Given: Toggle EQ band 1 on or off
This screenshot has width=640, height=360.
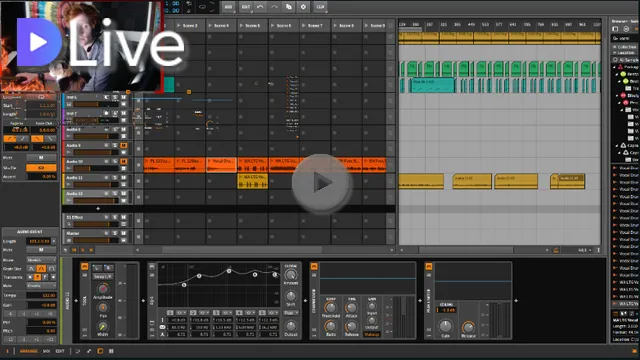Looking at the screenshot, I should [x=171, y=313].
